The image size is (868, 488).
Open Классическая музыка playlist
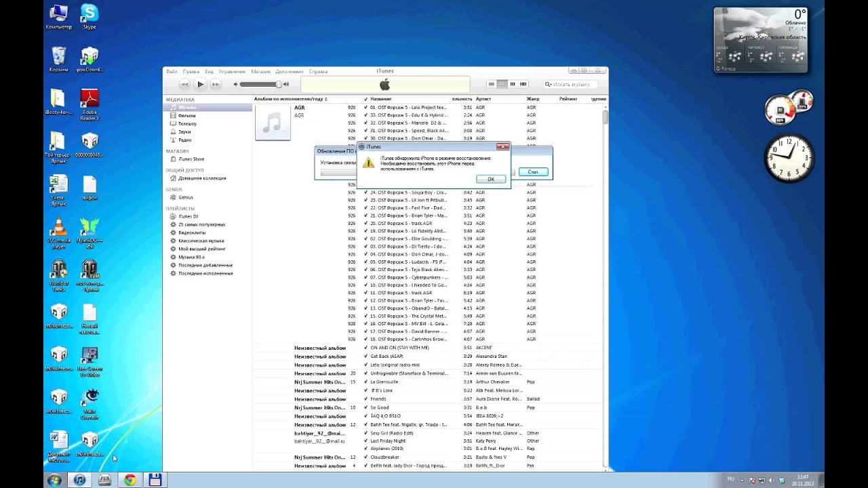point(207,241)
